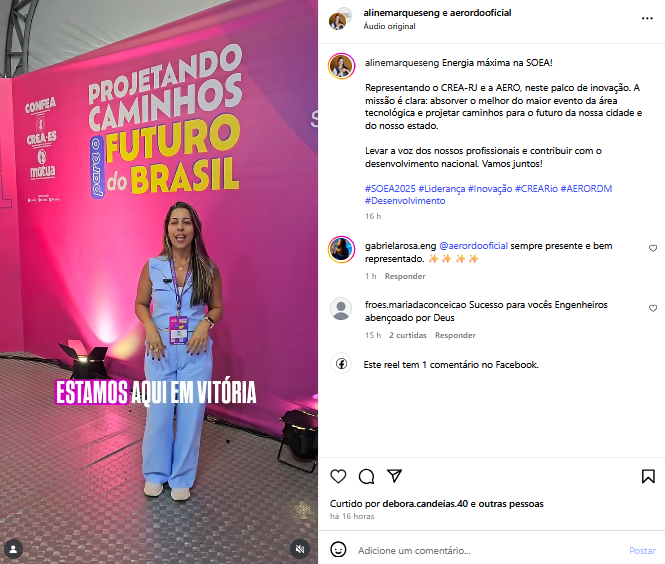Open the @aerordooficial mention in comment
Screen dimensions: 665x564
473,246
